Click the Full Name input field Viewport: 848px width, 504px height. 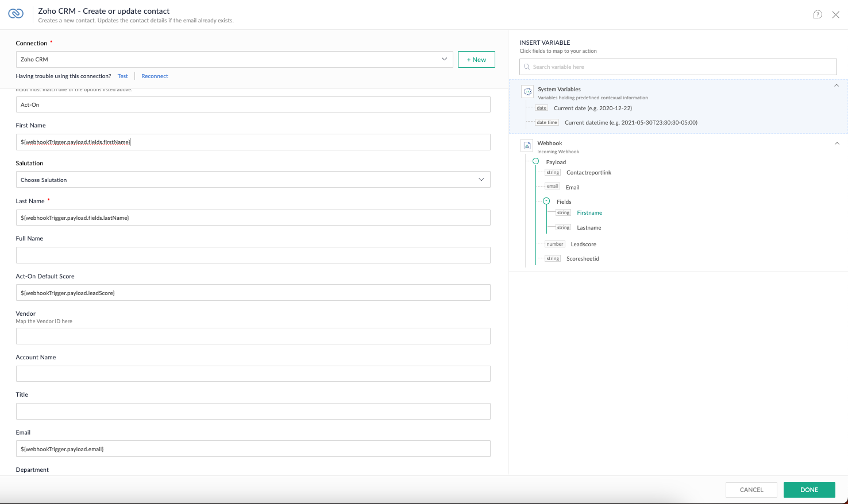pyautogui.click(x=253, y=255)
